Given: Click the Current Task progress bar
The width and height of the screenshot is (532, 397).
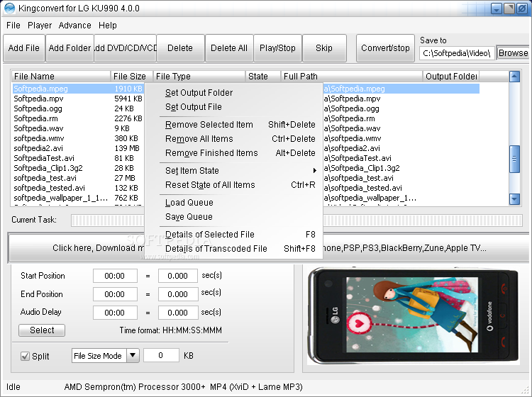Looking at the screenshot, I should (297, 220).
